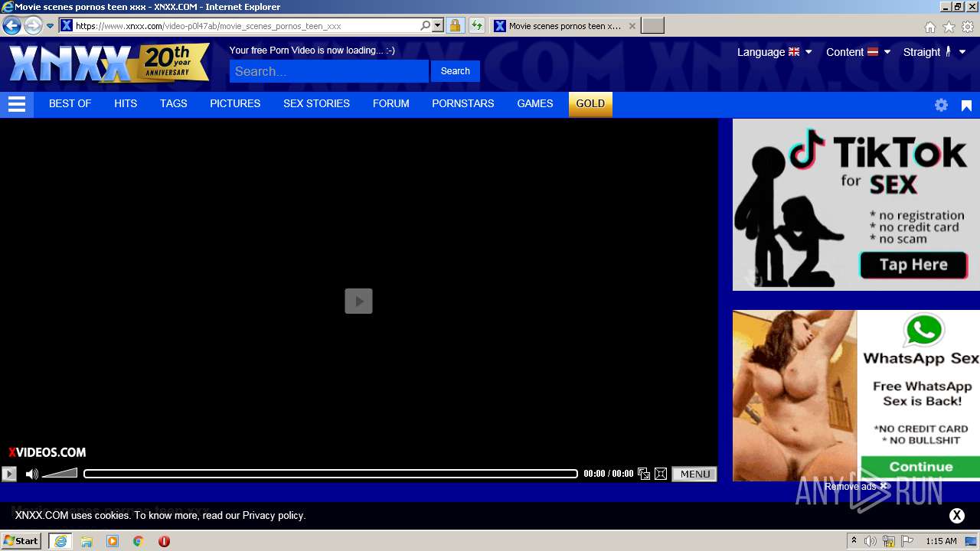Click the play button in the player controls

[x=9, y=474]
